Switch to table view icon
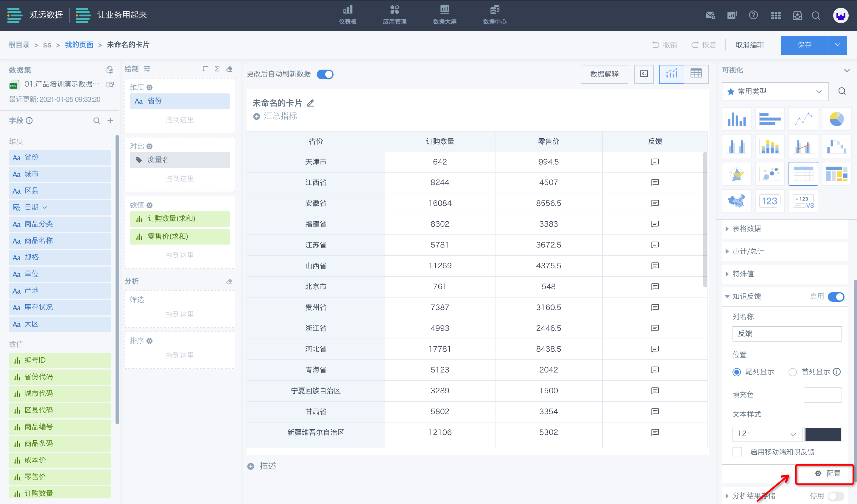 pyautogui.click(x=696, y=74)
